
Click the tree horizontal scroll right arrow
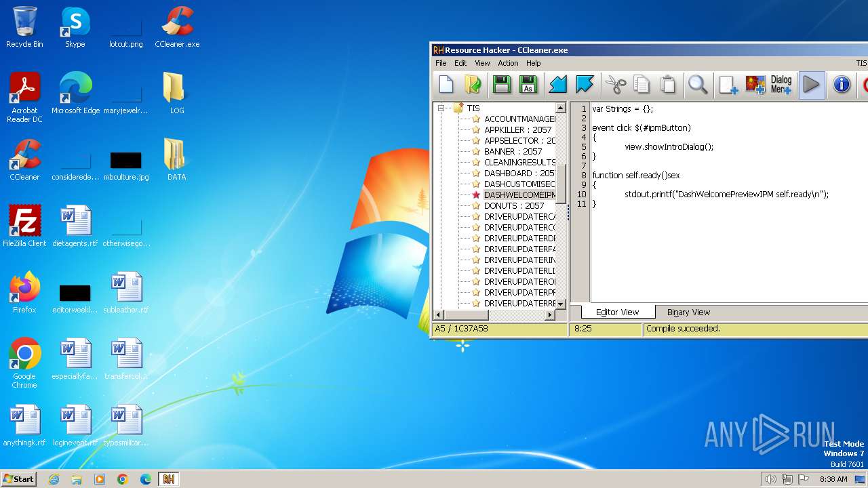[x=550, y=315]
